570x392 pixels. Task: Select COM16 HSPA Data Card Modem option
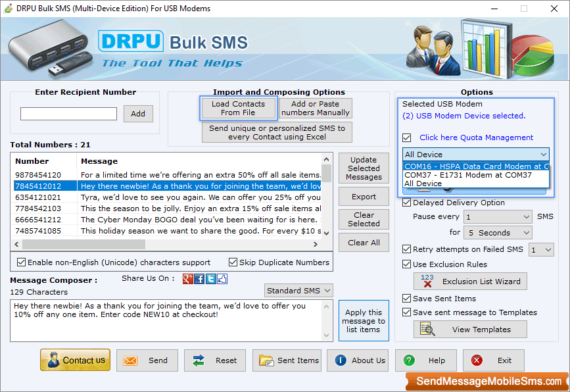coord(476,166)
